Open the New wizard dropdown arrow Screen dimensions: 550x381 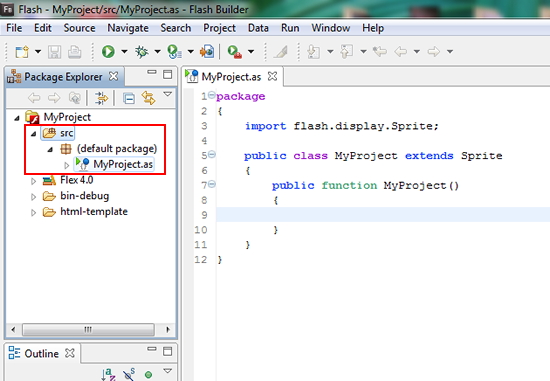(x=38, y=52)
